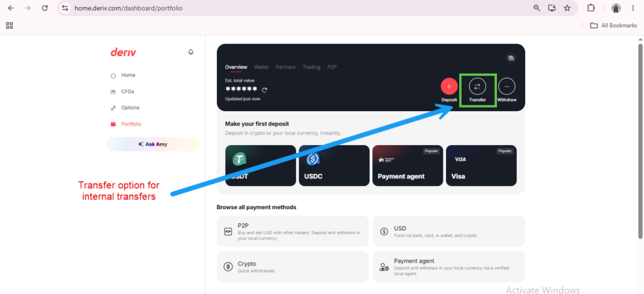This screenshot has height=294, width=644.
Task: Open site information icon in address bar
Action: [x=65, y=8]
